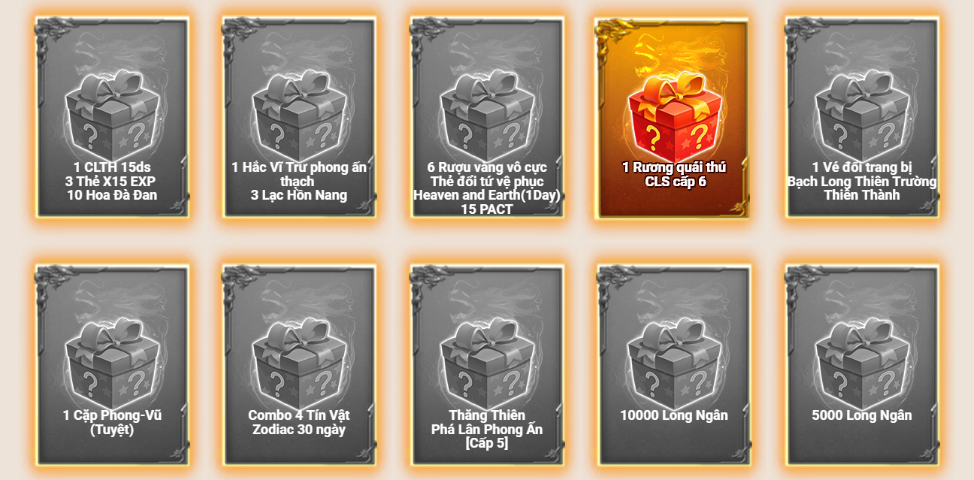Open gift box above '6 Rượu vàng vô cực'
Image resolution: width=974 pixels, height=480 pixels.
487,115
